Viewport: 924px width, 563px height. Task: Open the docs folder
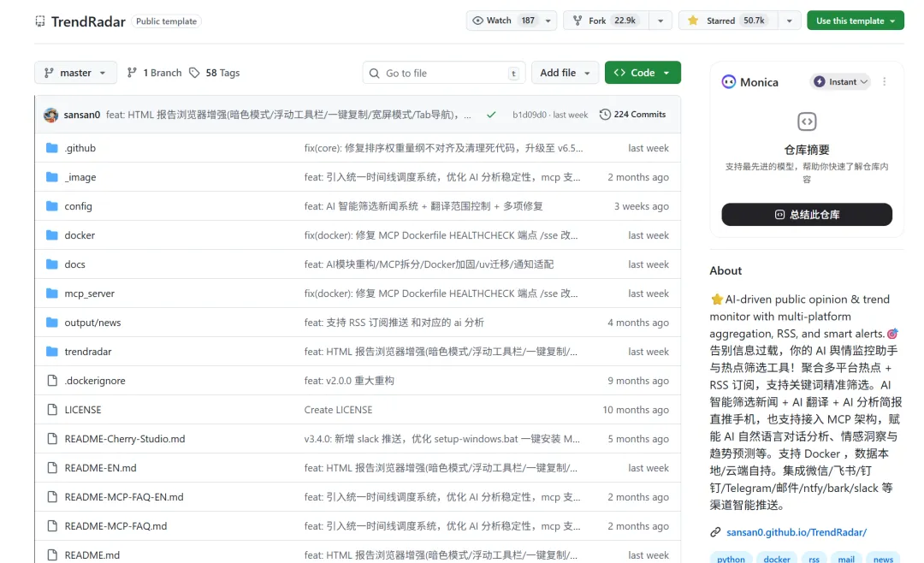(74, 264)
